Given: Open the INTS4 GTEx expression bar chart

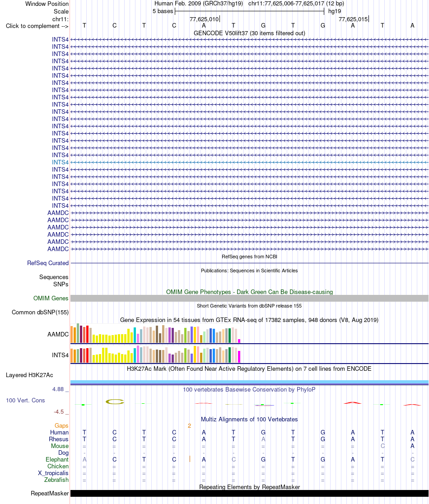Looking at the screenshot, I should 155,354.
